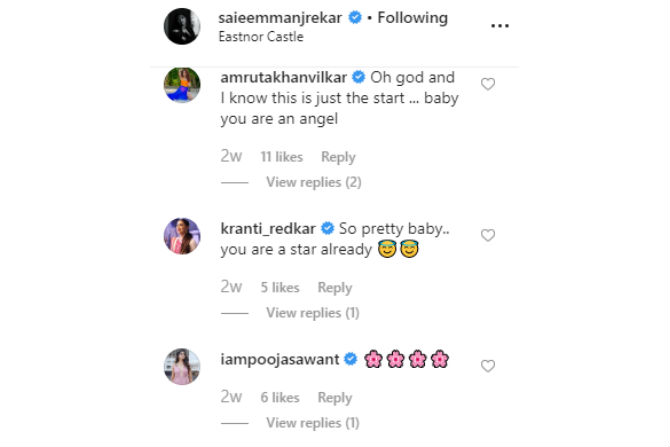Expand replies under kranti_redkar's comment
This screenshot has width=670, height=447.
coord(312,313)
